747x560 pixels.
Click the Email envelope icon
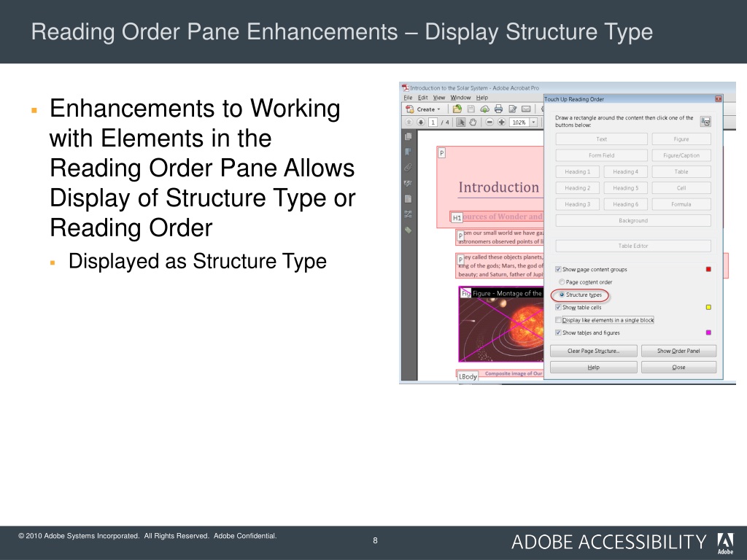tap(526, 109)
